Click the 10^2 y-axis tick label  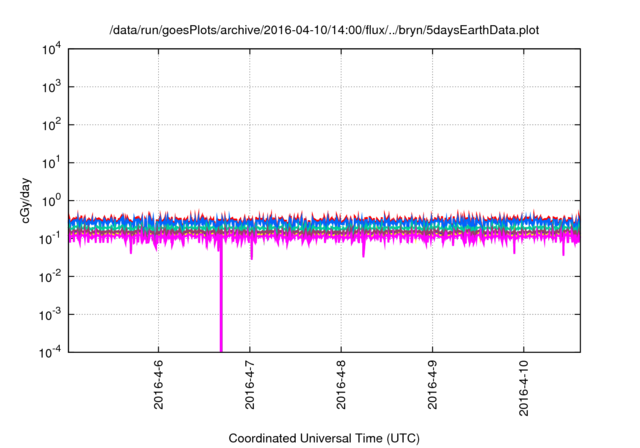pyautogui.click(x=51, y=125)
